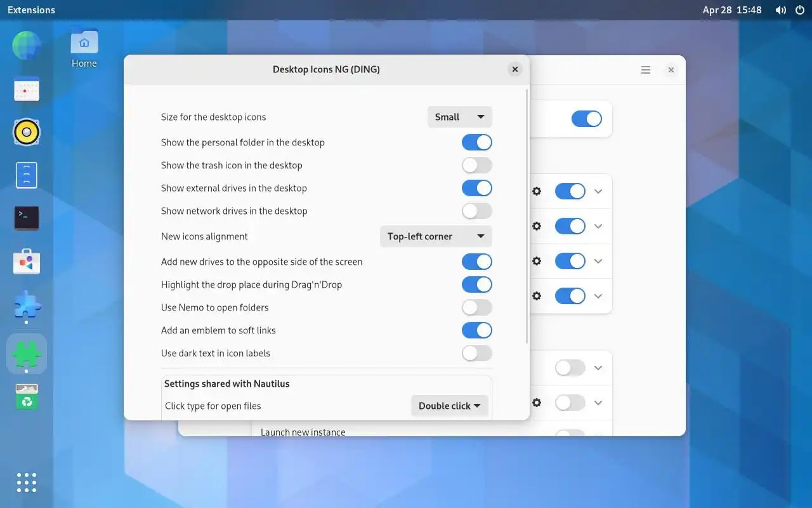The height and width of the screenshot is (508, 812).
Task: Expand the topmost enabled row chevron in Extensions window
Action: pos(598,191)
